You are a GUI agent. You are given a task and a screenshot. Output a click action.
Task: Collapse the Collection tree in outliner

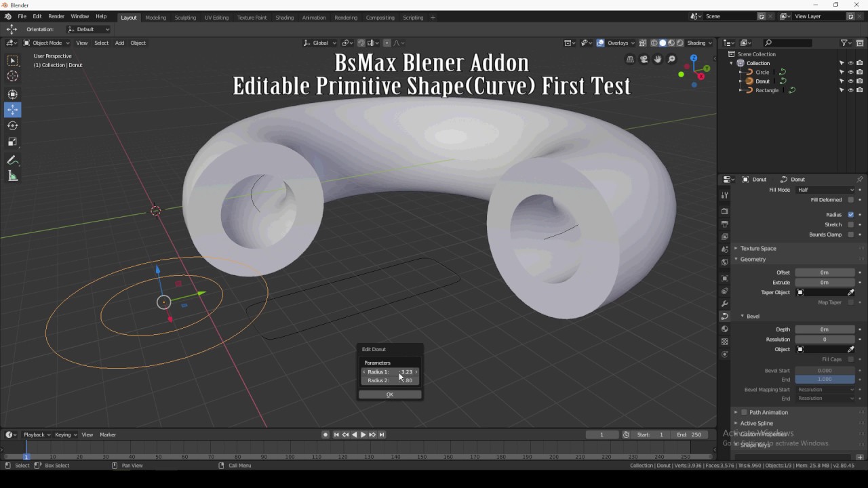pyautogui.click(x=732, y=63)
